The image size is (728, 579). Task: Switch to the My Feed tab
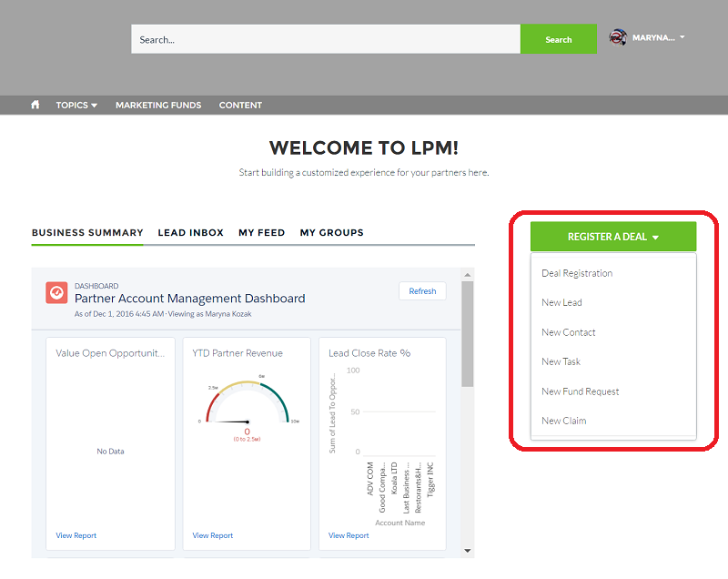click(262, 233)
